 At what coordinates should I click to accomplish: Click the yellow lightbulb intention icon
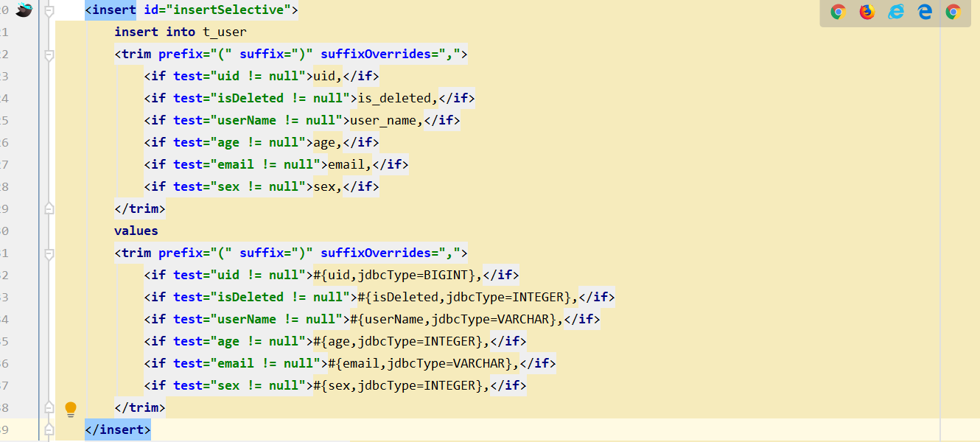point(71,408)
